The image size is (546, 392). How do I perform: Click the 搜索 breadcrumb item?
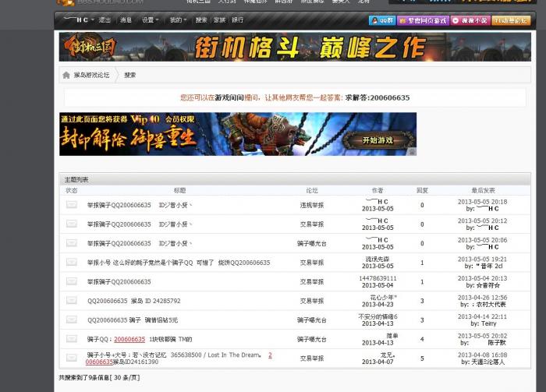pos(130,75)
